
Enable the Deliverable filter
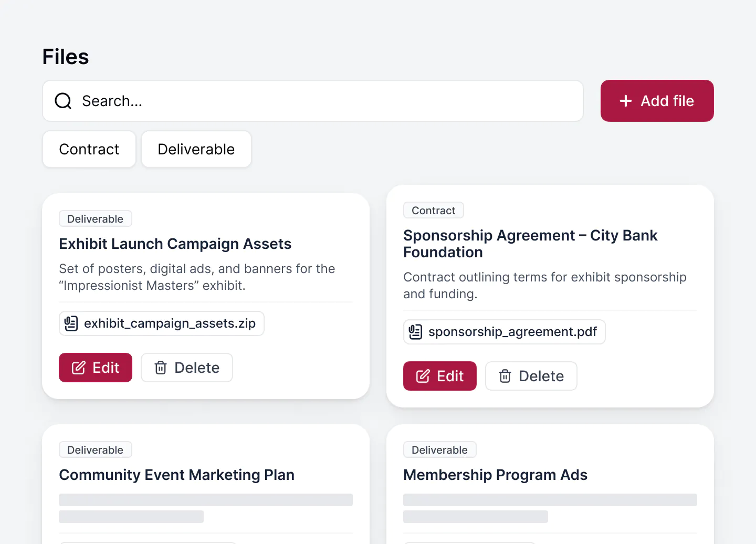click(196, 149)
